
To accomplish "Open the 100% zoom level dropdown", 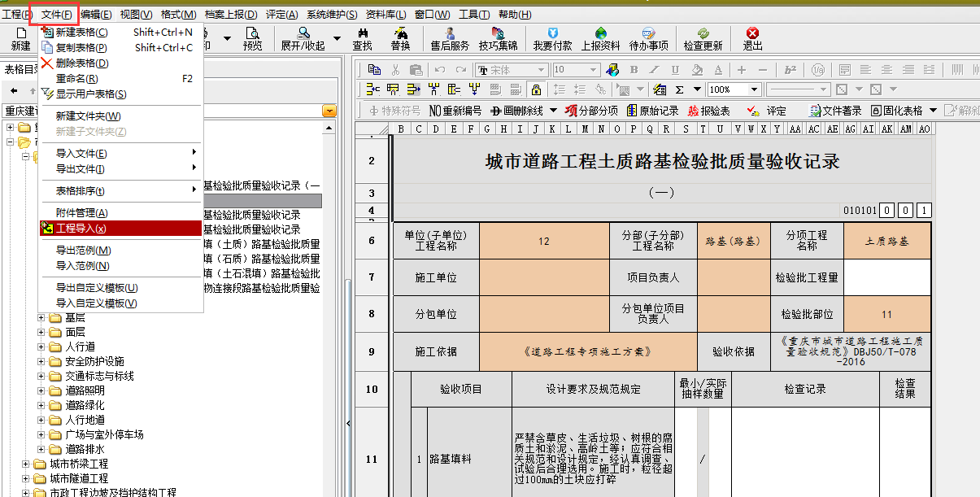I will point(754,89).
